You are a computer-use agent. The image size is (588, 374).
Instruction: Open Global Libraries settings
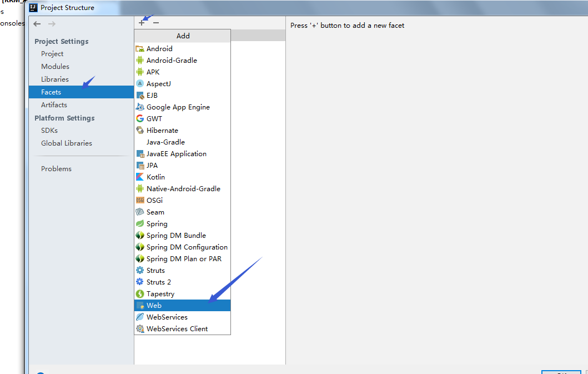[67, 143]
